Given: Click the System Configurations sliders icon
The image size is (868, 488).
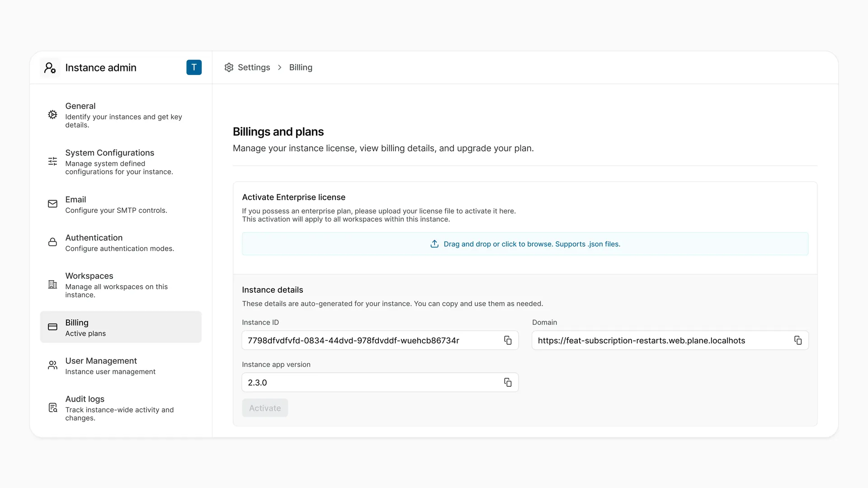Looking at the screenshot, I should [x=53, y=161].
